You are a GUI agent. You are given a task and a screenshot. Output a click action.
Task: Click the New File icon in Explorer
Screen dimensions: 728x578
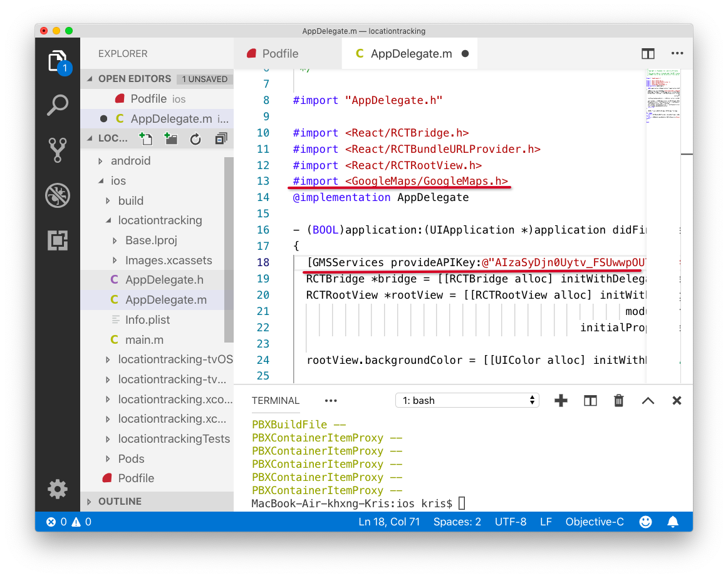click(146, 138)
